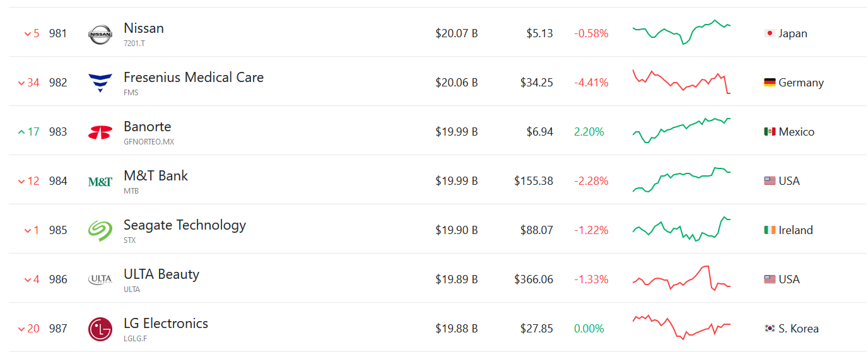
Task: Open the Fresenius Medical Care link
Action: coord(194,78)
